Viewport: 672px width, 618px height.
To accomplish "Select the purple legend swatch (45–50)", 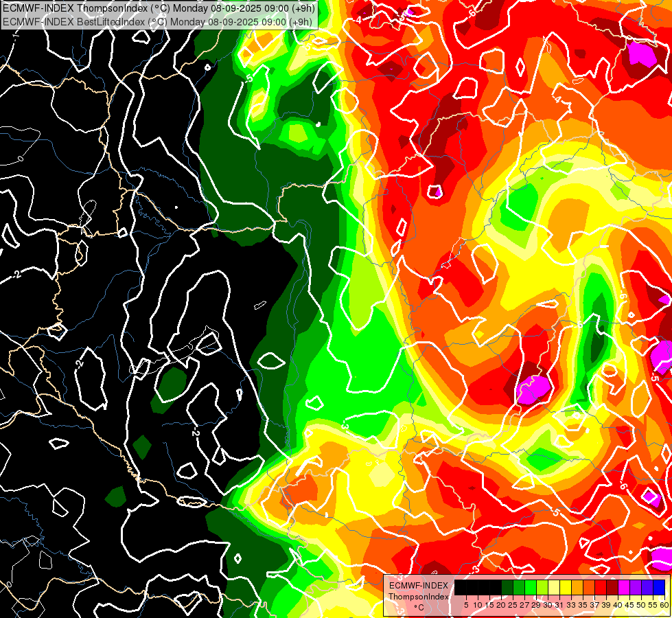I will (636, 587).
